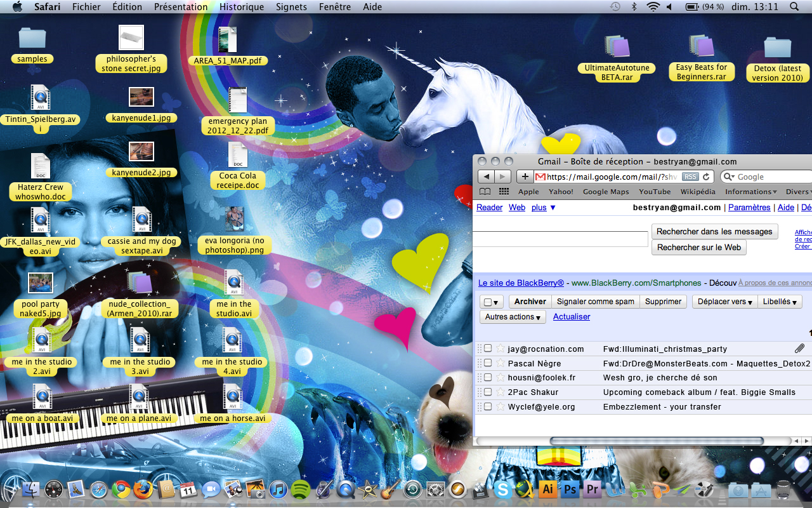Star the Pascal Nègre email
The image size is (812, 508).
(x=500, y=363)
